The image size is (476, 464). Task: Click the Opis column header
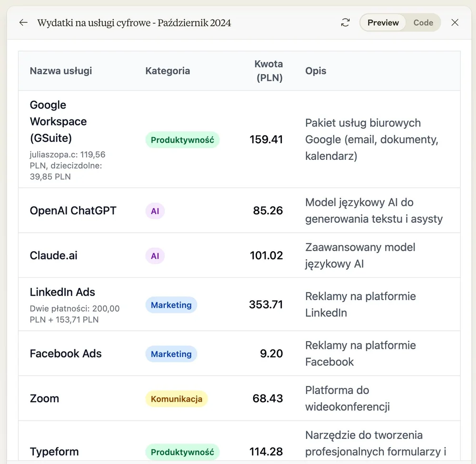click(316, 71)
